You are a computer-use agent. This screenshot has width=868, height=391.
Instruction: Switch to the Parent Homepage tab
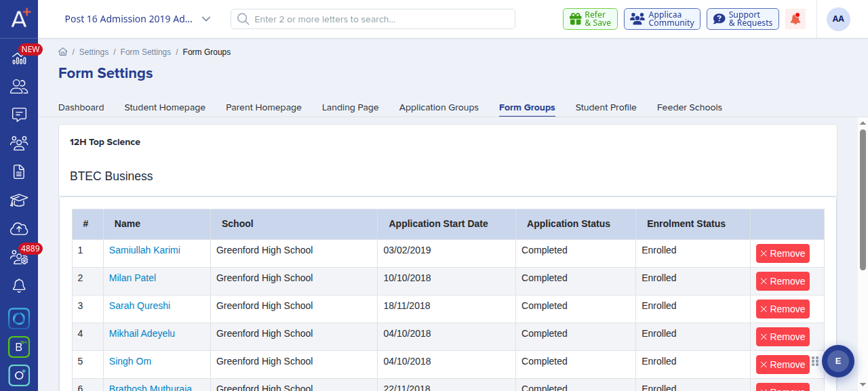tap(264, 107)
